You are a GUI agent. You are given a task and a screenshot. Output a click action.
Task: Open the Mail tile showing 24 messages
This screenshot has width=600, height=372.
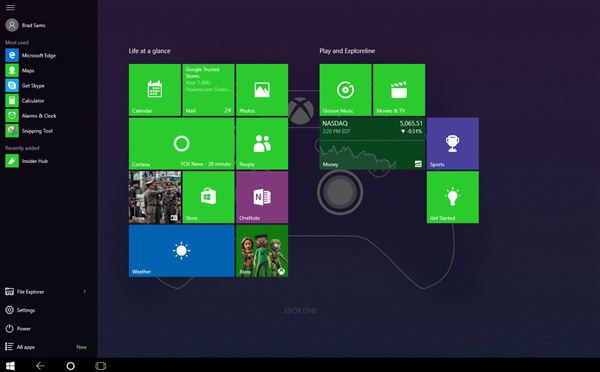(x=209, y=90)
